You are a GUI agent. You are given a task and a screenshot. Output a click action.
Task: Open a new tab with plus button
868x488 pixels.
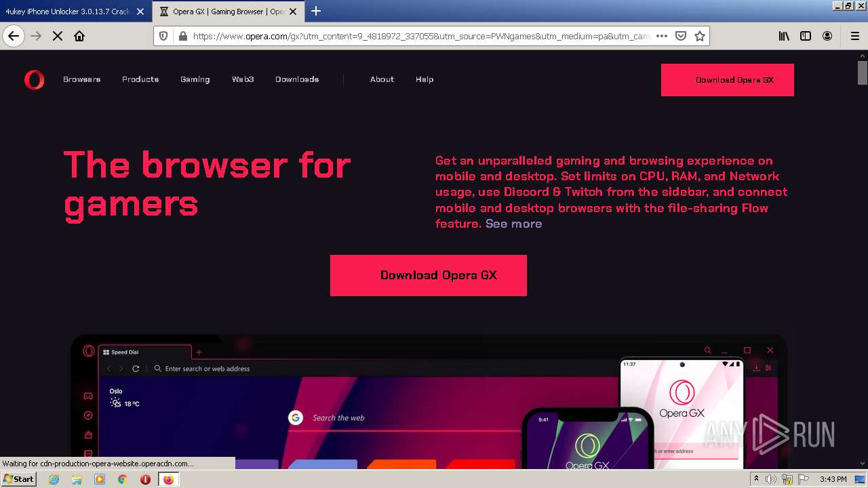(316, 11)
